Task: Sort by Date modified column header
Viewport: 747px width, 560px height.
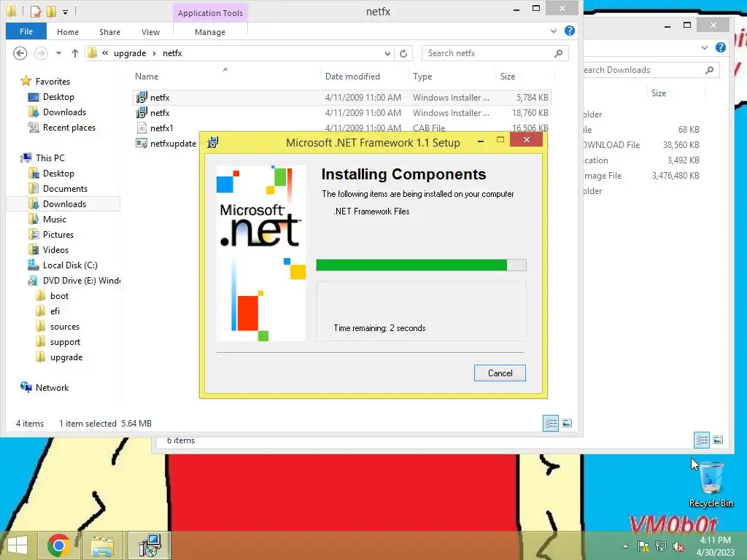Action: [x=352, y=76]
